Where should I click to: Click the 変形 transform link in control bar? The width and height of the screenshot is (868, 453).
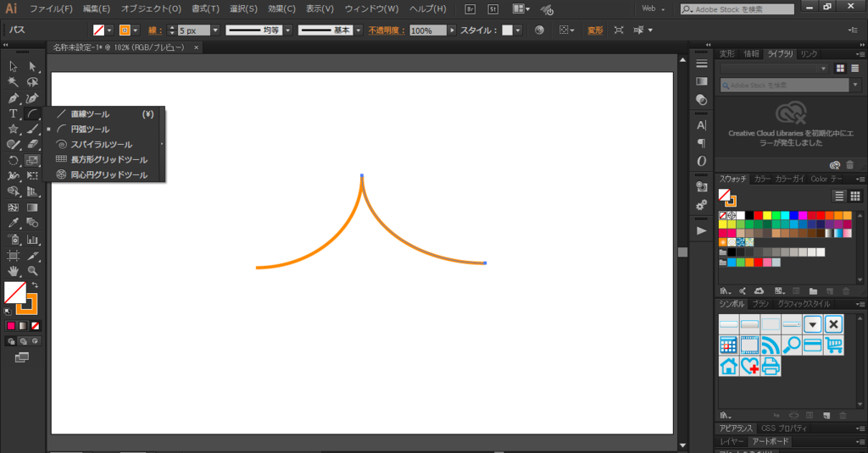[595, 30]
